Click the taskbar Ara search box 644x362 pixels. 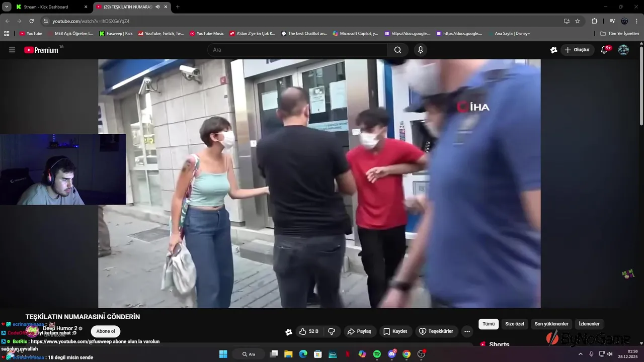click(249, 354)
